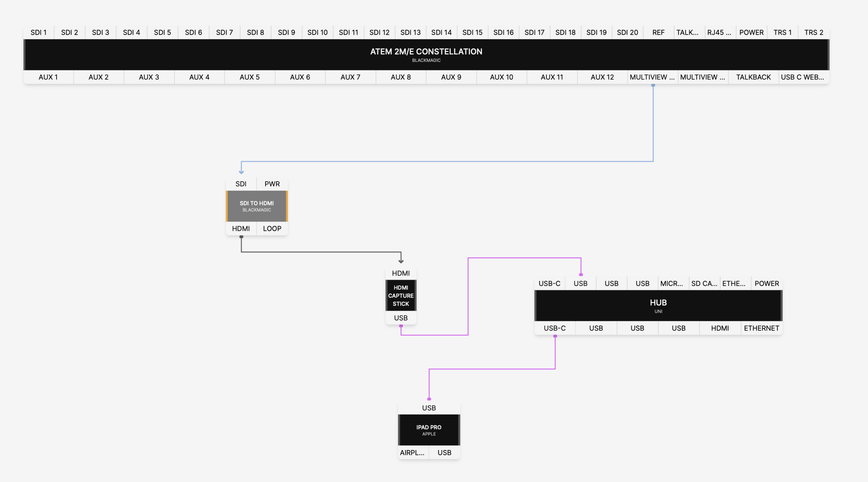Click the PWR port on SDI converter
Screen dimensions: 868x482
(272, 184)
